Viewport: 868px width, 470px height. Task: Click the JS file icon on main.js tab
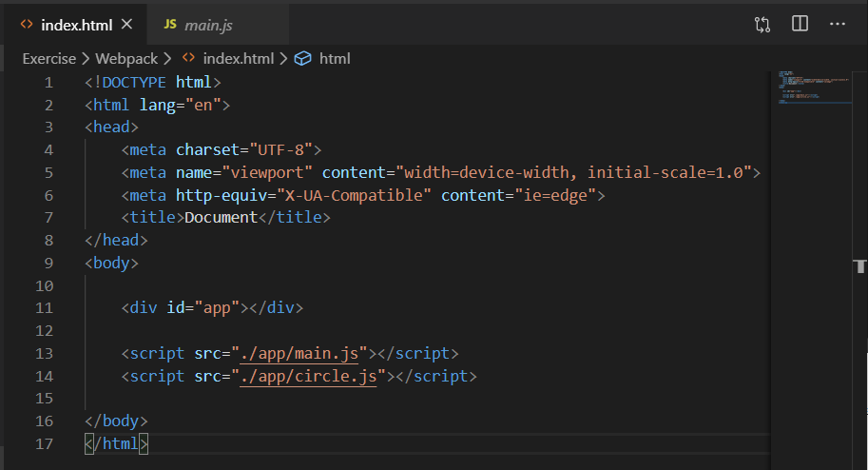pyautogui.click(x=170, y=24)
